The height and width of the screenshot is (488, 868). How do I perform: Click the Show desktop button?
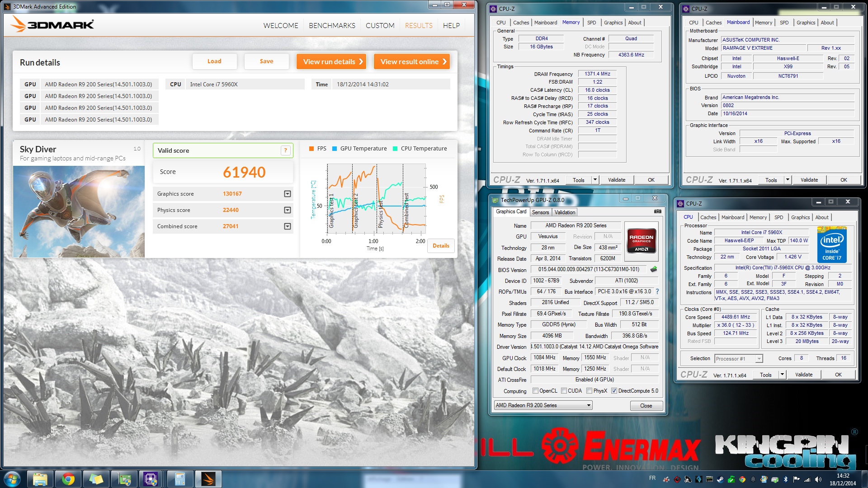point(864,479)
